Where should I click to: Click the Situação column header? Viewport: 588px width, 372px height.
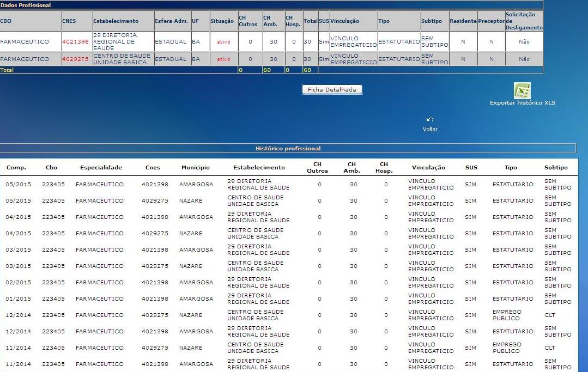pyautogui.click(x=222, y=21)
